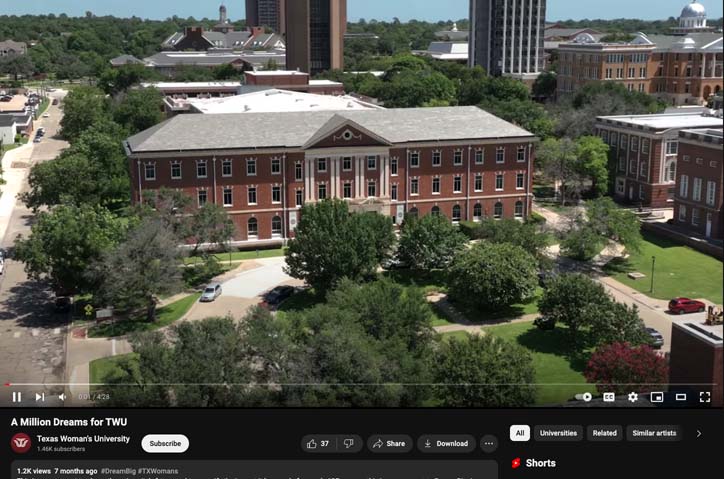The width and height of the screenshot is (724, 479).
Task: Click the video time display 0:01 / 4:28
Action: 94,397
